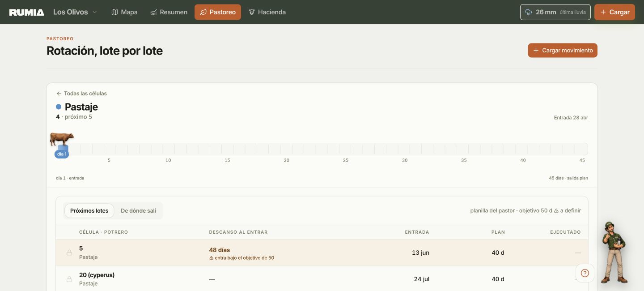Click the 13 jun entry date

[420, 253]
